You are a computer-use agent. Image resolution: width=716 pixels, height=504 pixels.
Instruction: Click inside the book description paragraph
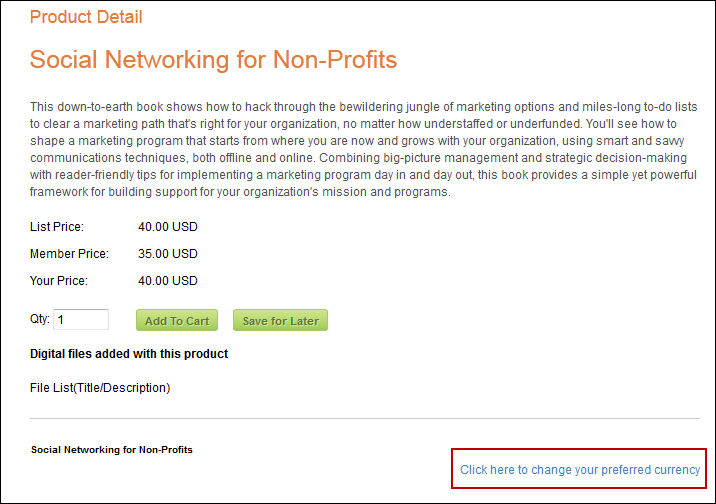[x=360, y=150]
